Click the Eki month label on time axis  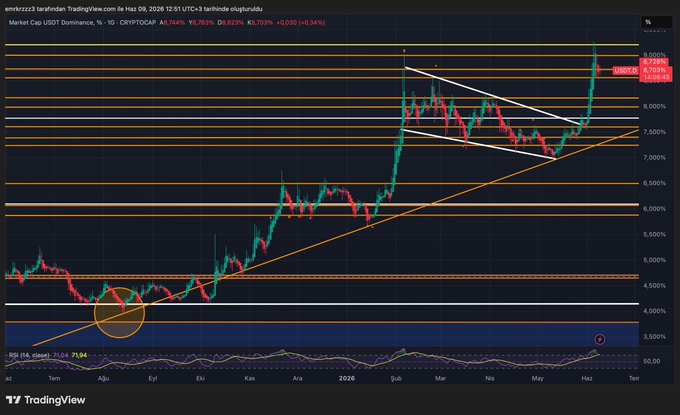pyautogui.click(x=200, y=378)
